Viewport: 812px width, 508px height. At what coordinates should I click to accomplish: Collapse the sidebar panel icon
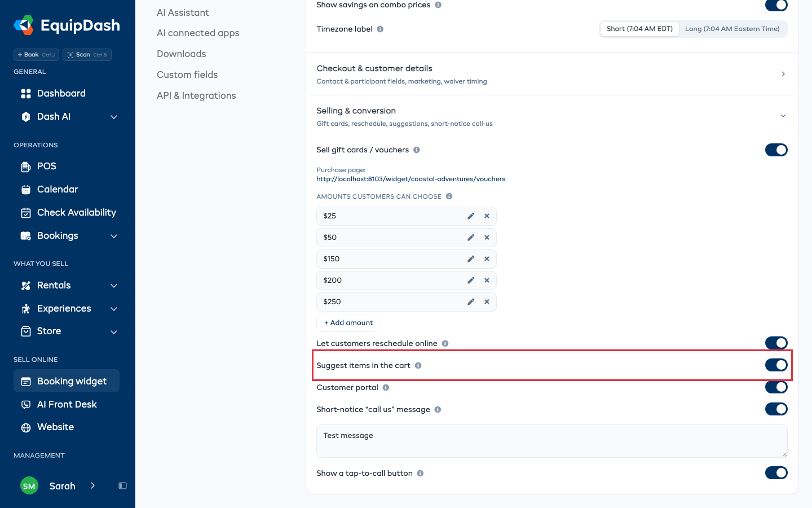point(122,486)
